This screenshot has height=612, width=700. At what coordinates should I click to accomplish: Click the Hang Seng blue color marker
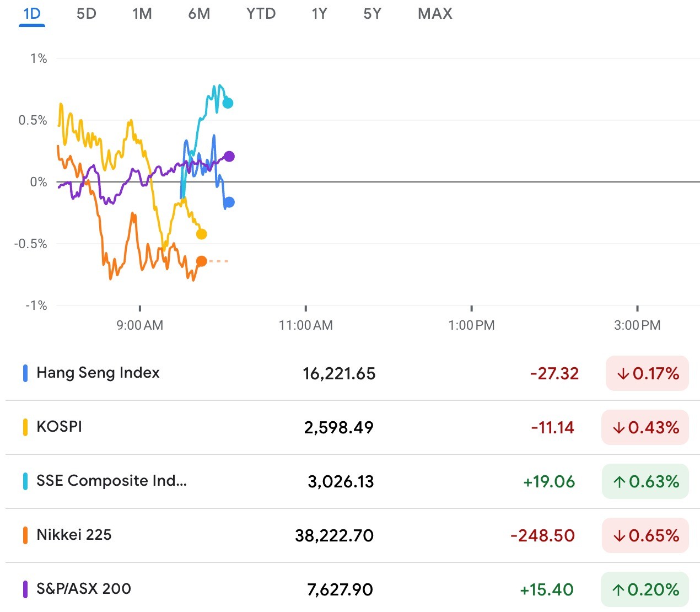pyautogui.click(x=25, y=373)
